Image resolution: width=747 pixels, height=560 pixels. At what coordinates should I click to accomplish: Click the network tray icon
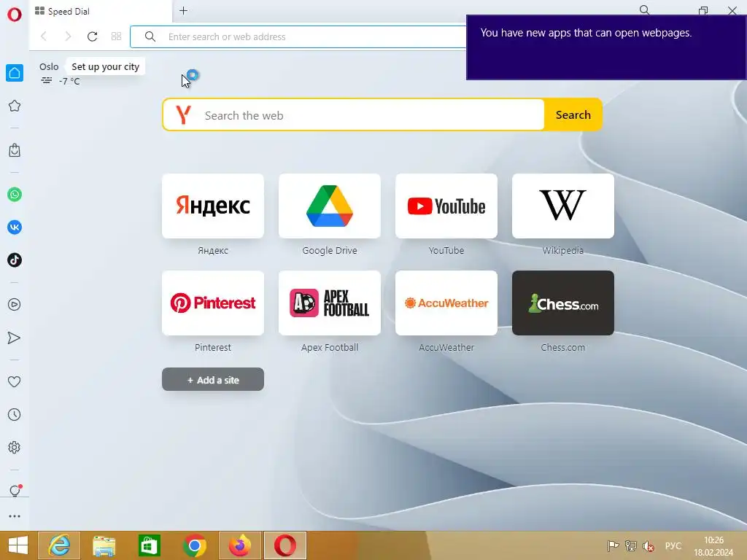click(631, 545)
